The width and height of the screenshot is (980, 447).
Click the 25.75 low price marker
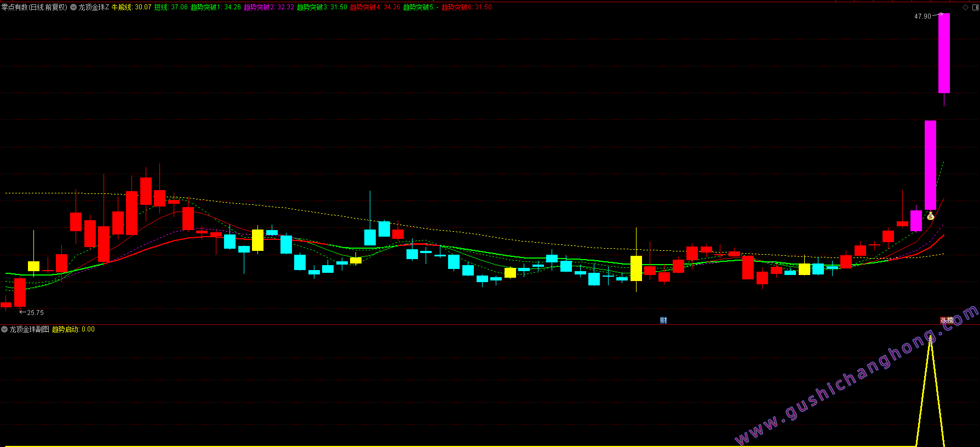35,313
